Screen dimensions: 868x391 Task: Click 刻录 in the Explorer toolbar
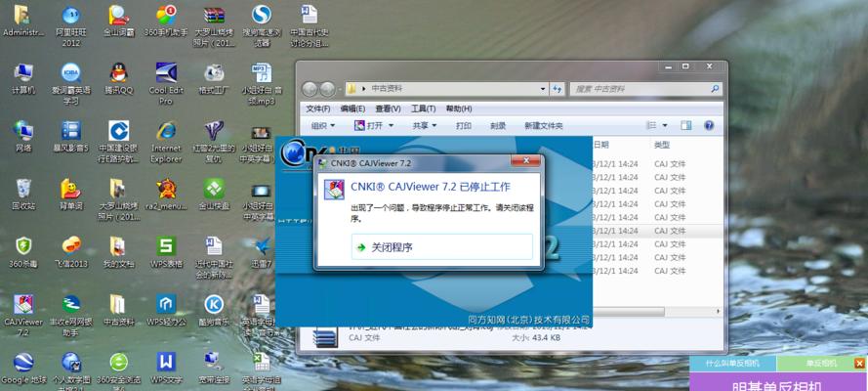[x=498, y=126]
